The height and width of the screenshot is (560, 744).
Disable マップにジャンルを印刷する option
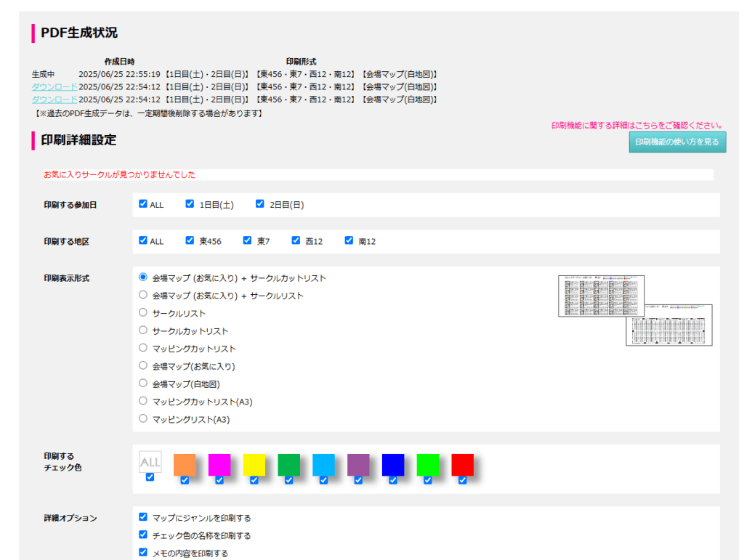pyautogui.click(x=143, y=518)
